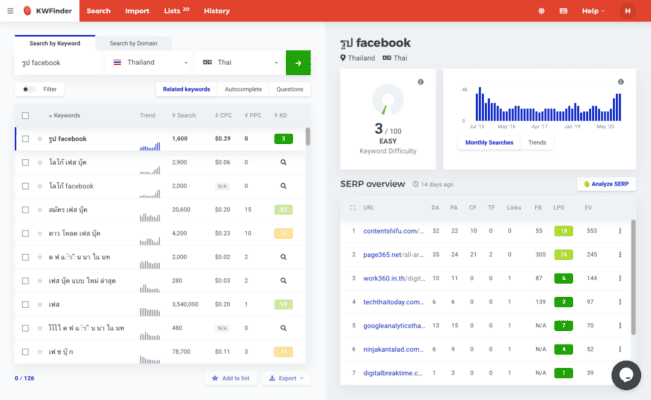Screen dimensions: 651x400
Task: Open more options for techthaitoday.com result
Action: (620, 302)
